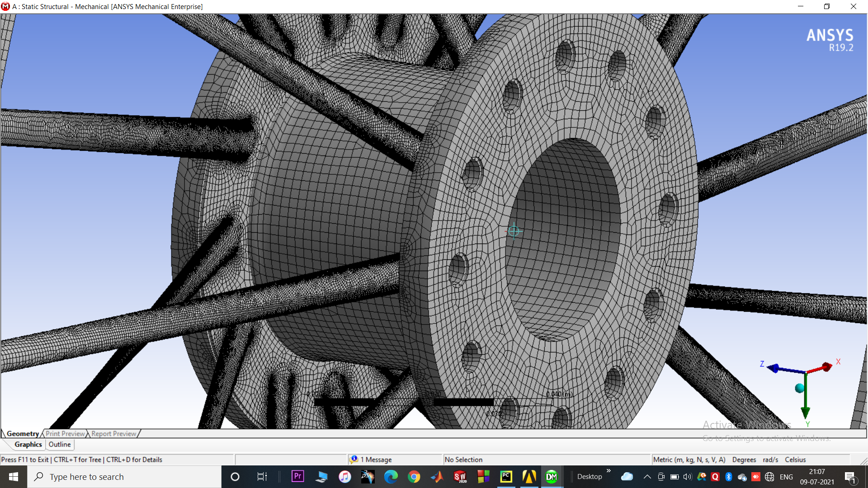Click the 'Press F11 to Exit' hint text
868x488 pixels.
click(x=25, y=460)
